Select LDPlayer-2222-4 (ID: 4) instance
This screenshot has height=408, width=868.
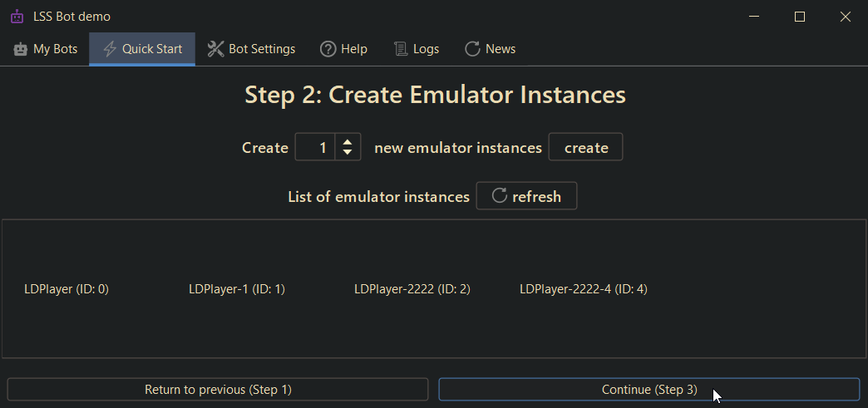click(584, 289)
